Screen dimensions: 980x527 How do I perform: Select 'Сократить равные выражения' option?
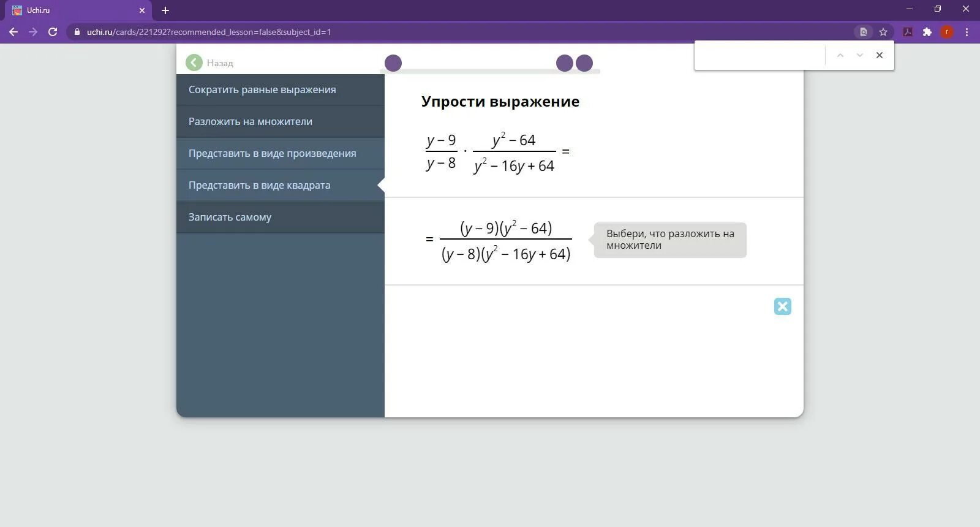[x=281, y=89]
